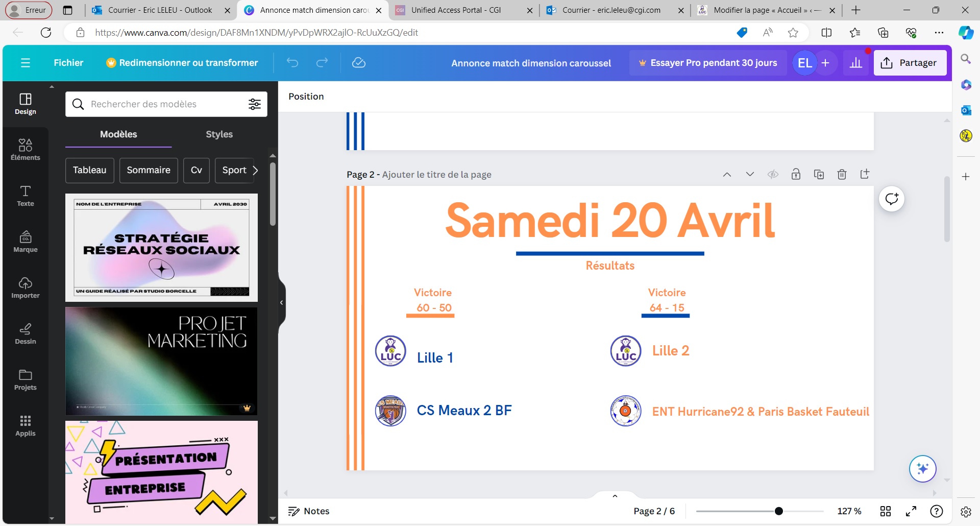Undo the last action in Canva

tap(292, 63)
